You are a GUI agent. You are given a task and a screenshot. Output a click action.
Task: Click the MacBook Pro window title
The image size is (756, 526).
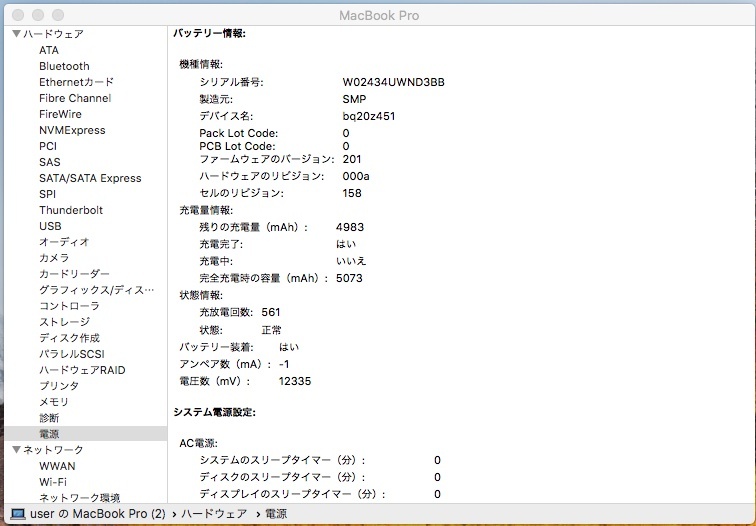coord(379,15)
